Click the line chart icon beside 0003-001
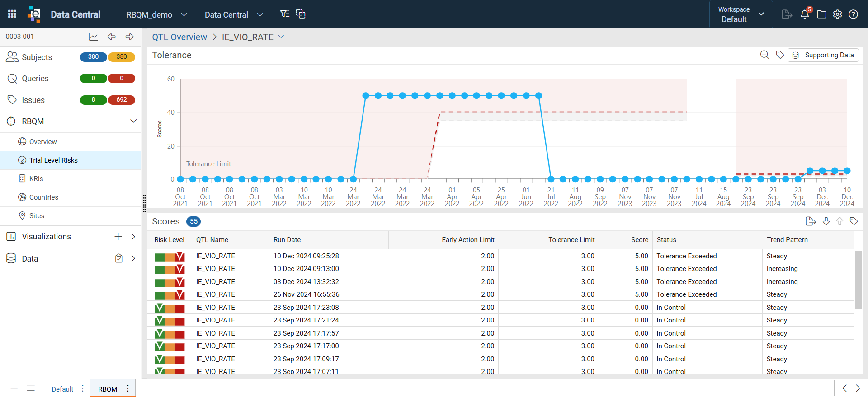 pos(93,37)
